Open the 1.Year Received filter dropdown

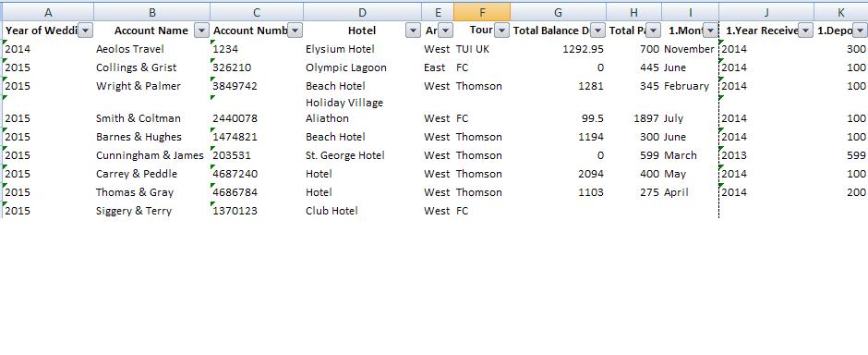[x=805, y=31]
